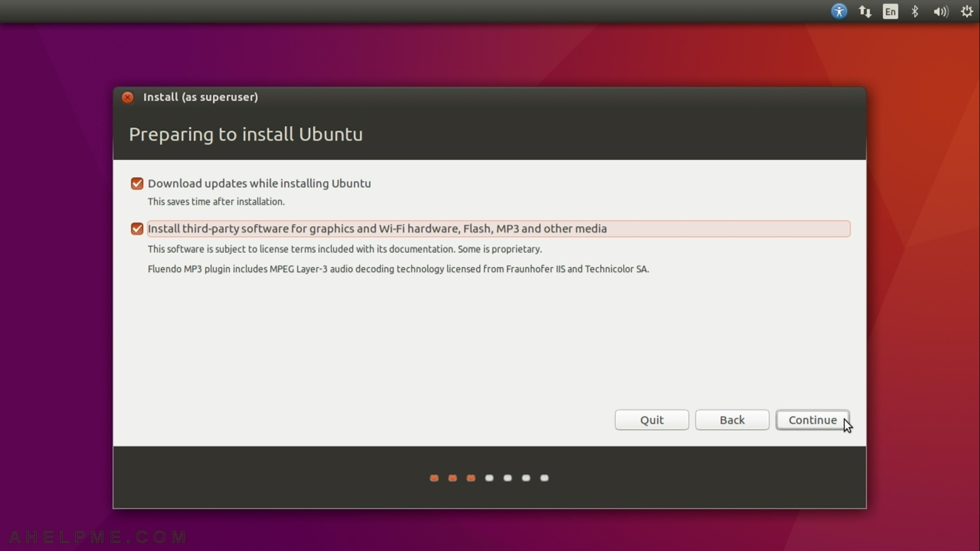The height and width of the screenshot is (551, 980).
Task: Click the Fluendo MP3 plugin notice text
Action: coord(399,269)
